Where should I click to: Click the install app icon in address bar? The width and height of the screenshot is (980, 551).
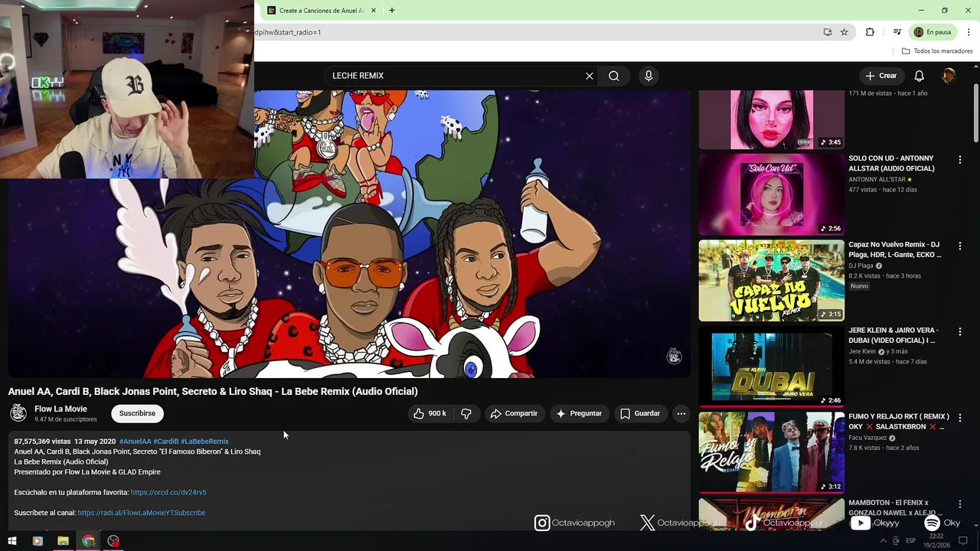828,32
